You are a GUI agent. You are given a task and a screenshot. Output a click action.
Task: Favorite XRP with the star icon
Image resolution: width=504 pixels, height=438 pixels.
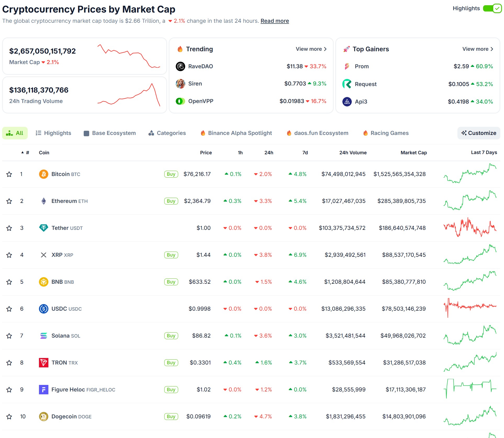tap(9, 255)
